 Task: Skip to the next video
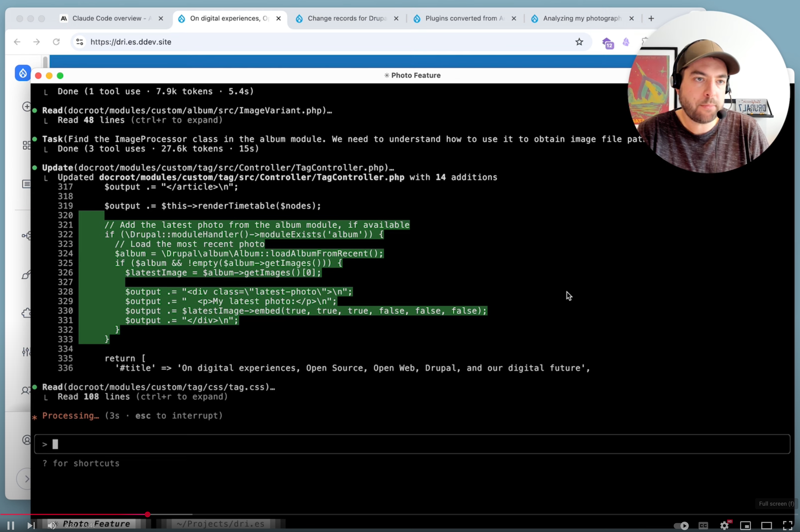31,525
